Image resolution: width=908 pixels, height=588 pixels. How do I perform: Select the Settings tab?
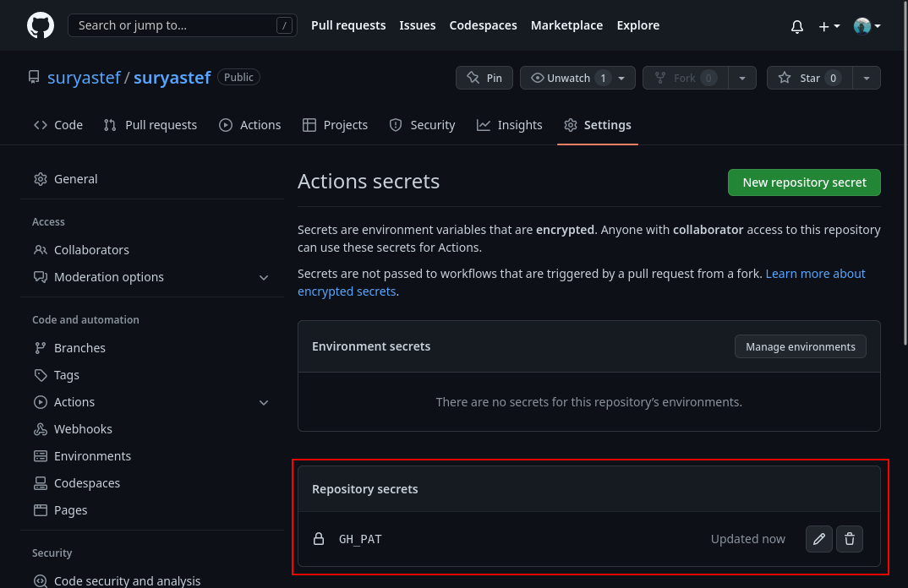click(x=597, y=125)
